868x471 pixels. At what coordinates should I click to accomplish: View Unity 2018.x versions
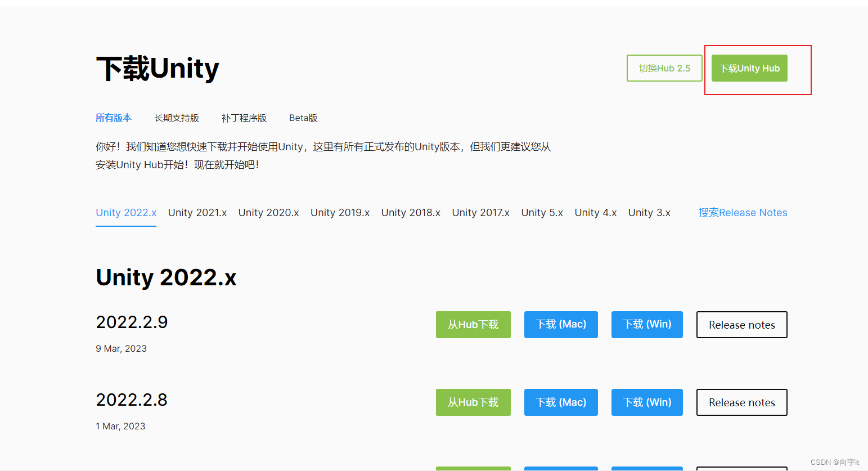[x=411, y=213]
